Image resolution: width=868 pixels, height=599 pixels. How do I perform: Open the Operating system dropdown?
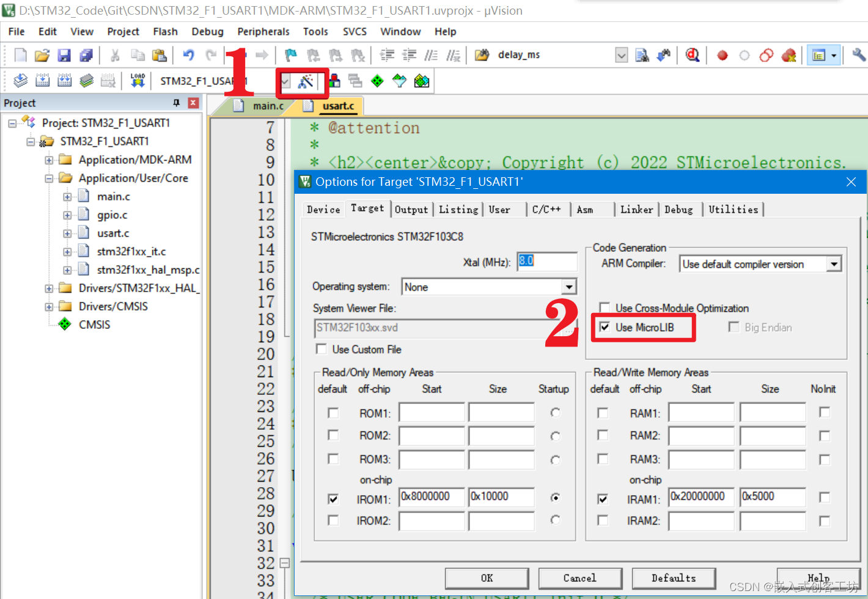click(569, 287)
